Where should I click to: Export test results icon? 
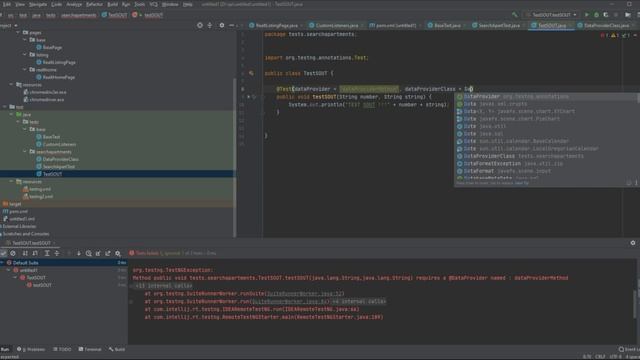click(108, 253)
